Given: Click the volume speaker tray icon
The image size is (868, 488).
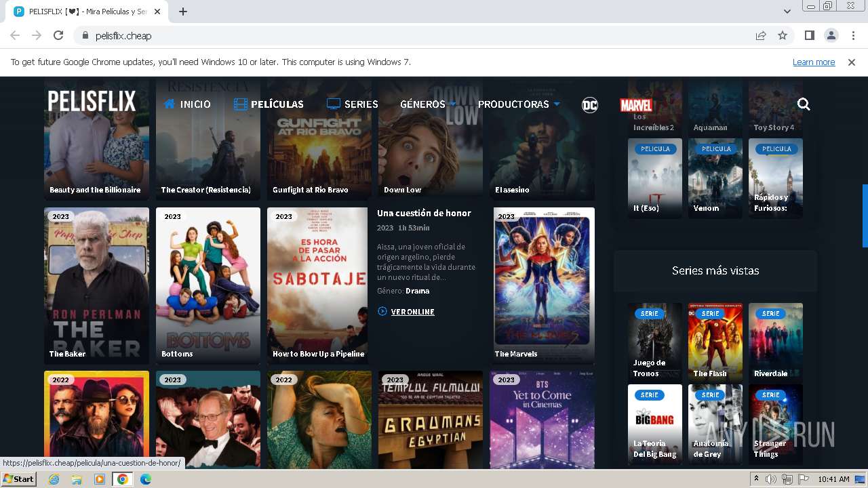Looking at the screenshot, I should 771,479.
